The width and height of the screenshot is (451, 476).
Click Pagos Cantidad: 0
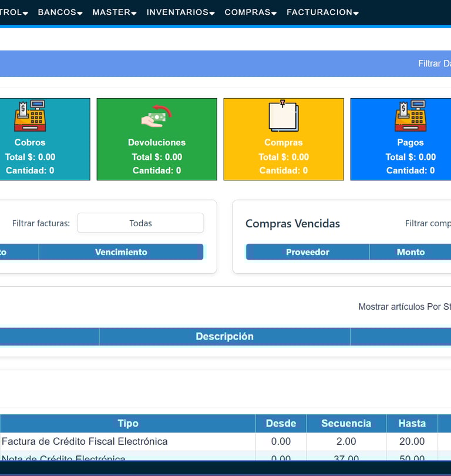tap(410, 170)
